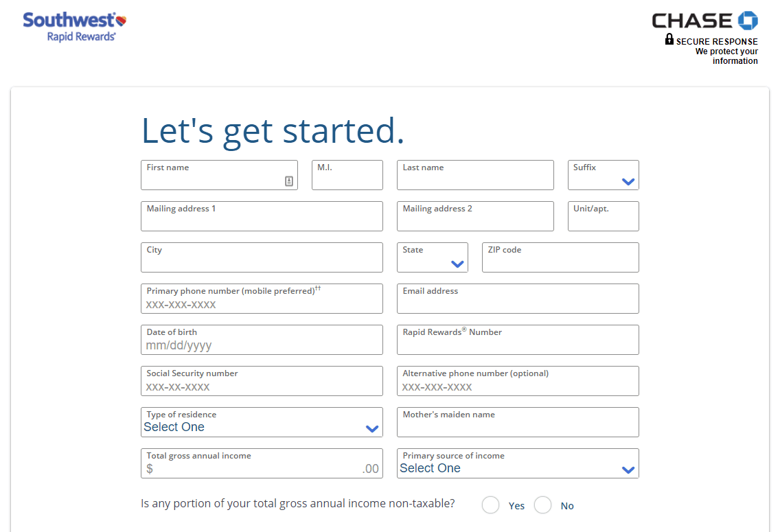The width and height of the screenshot is (780, 532).
Task: Open the Suffix dropdown
Action: coord(604,175)
